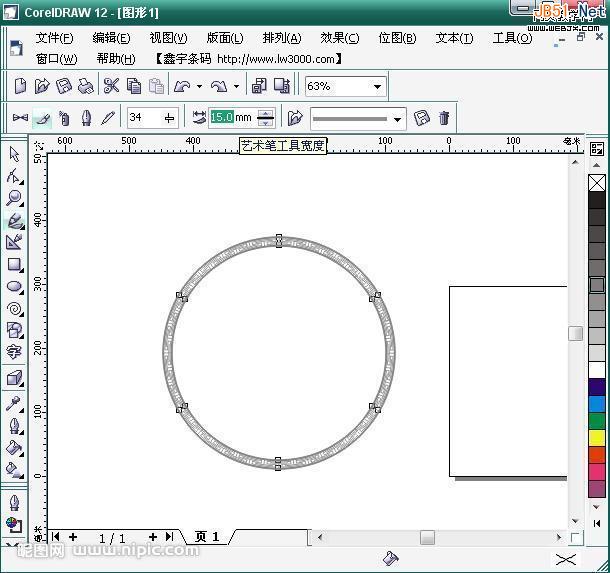Select the Ellipse tool
610x573 pixels.
point(14,287)
